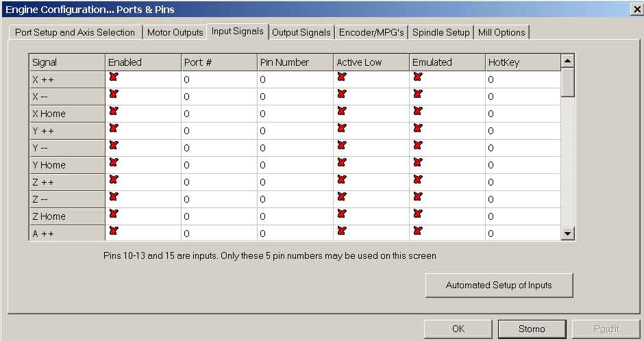Image resolution: width=644 pixels, height=341 pixels.
Task: Click Automated Setup of Inputs button
Action: [499, 285]
